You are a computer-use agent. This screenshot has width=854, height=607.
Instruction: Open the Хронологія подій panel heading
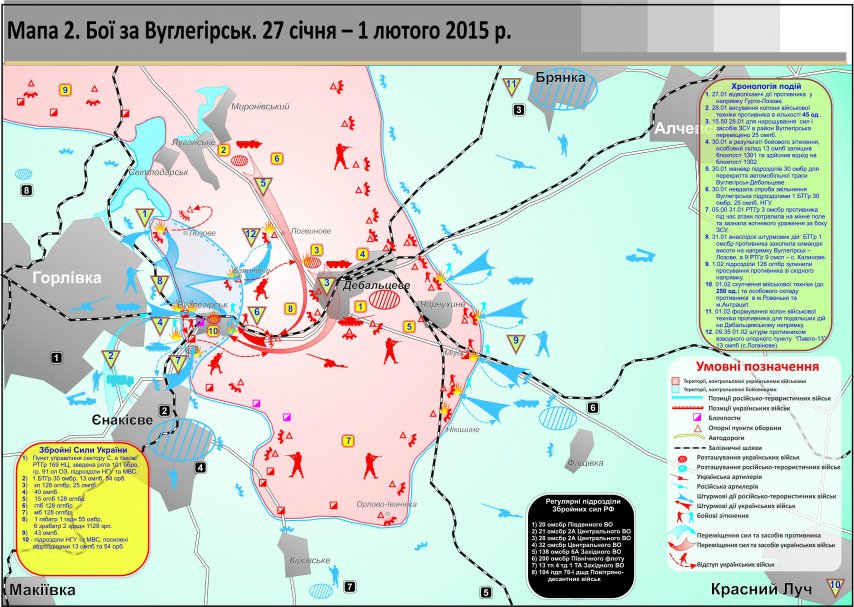764,86
